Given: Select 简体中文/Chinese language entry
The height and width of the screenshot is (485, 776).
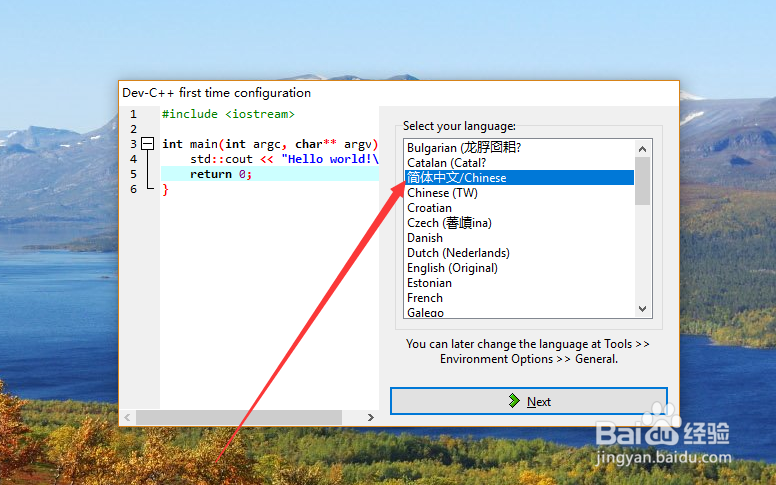Looking at the screenshot, I should (x=519, y=178).
